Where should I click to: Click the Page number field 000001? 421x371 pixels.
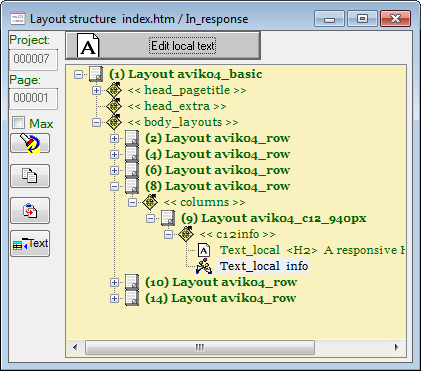click(33, 98)
